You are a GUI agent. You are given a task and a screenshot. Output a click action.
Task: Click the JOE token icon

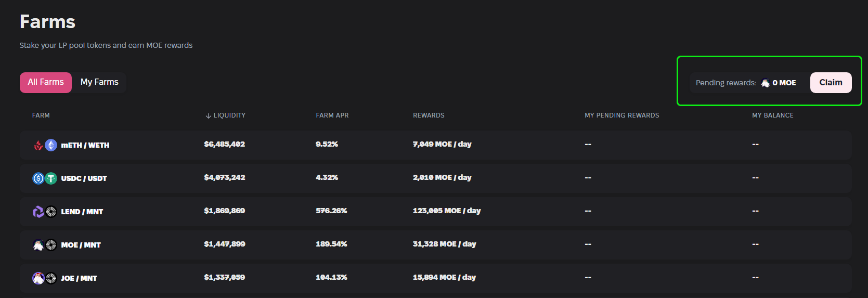[x=38, y=278]
